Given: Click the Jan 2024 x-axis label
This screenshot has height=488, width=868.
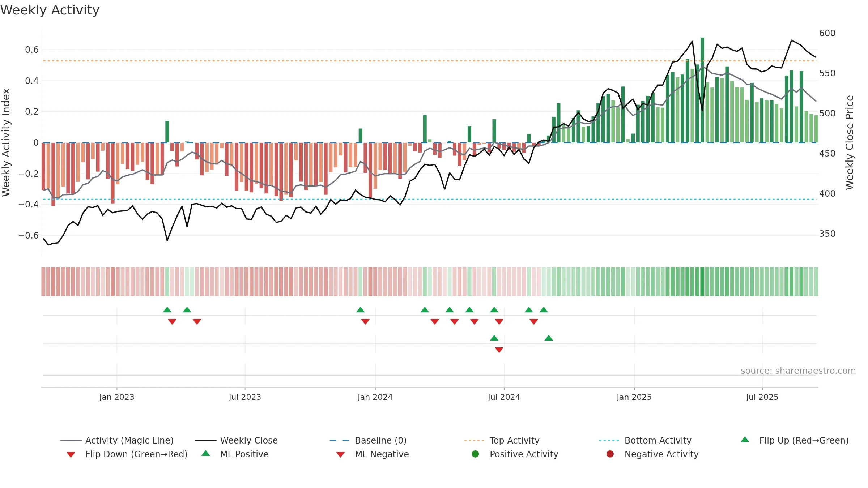Looking at the screenshot, I should (375, 397).
